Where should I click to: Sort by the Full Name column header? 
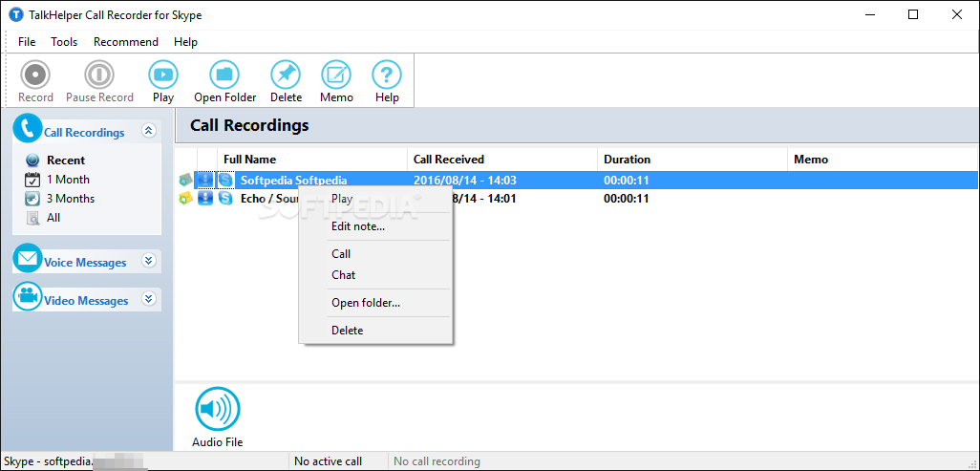[x=312, y=160]
